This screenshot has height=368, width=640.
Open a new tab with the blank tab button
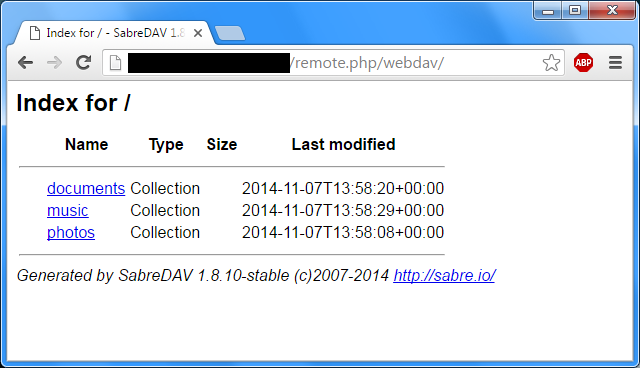[230, 33]
